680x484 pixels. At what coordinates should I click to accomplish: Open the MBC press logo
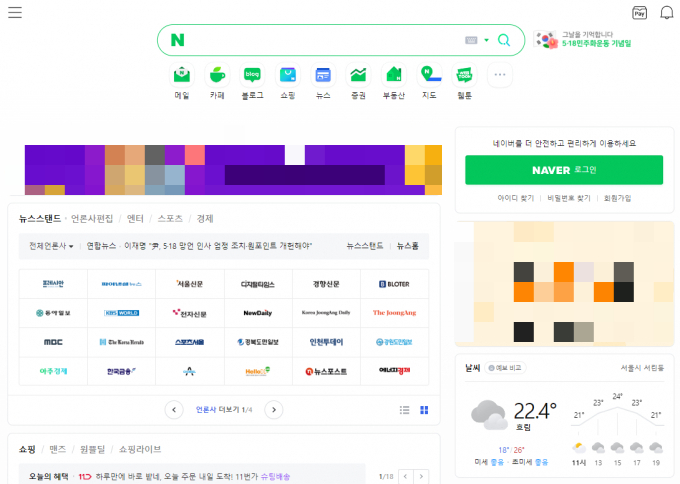[53, 342]
